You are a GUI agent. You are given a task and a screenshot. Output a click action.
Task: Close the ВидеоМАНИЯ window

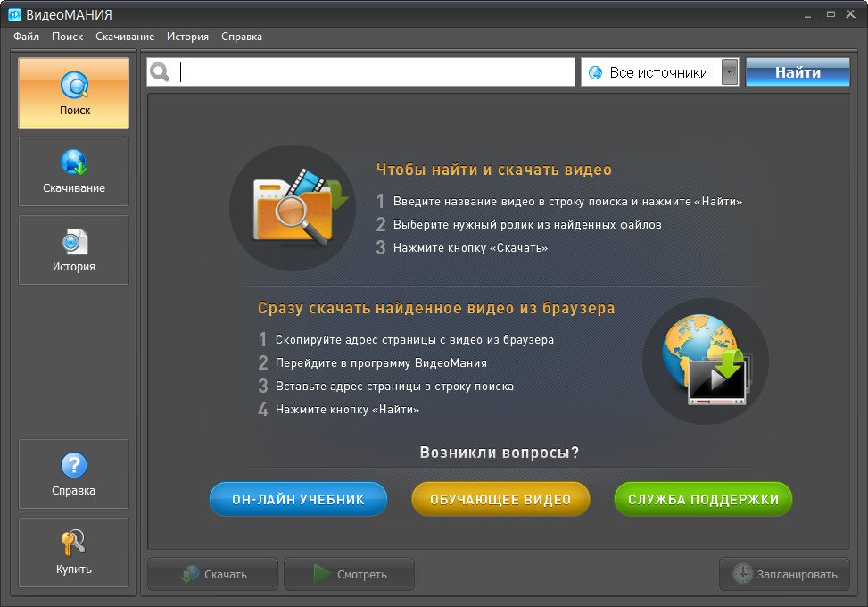point(851,14)
